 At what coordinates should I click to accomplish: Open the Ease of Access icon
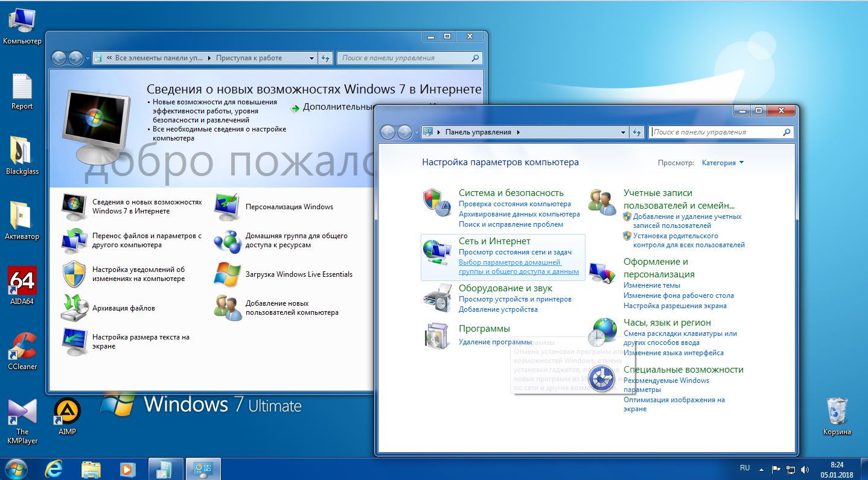(x=602, y=378)
